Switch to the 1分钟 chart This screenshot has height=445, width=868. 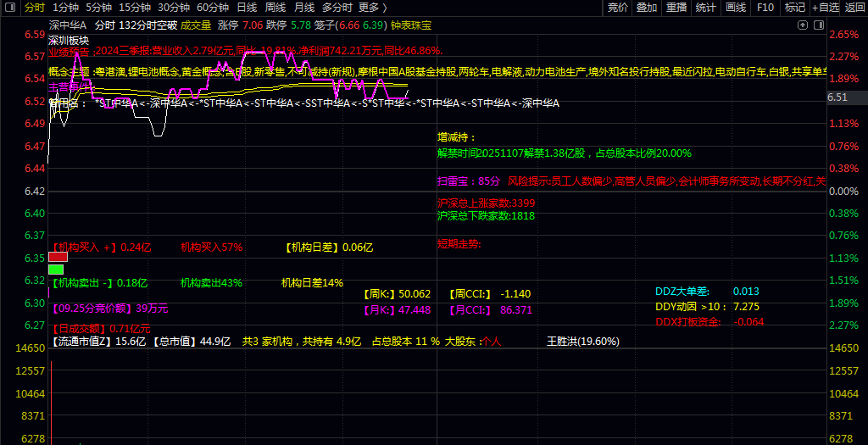pos(65,7)
